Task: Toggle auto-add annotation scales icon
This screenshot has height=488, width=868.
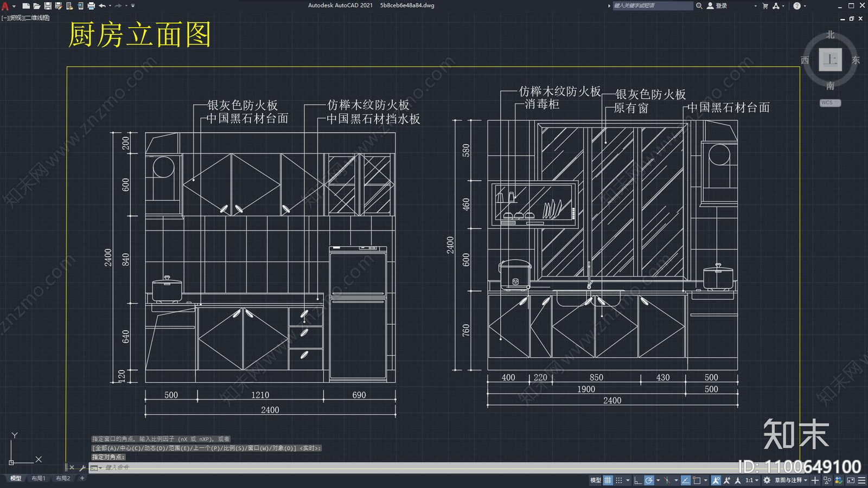Action: click(727, 480)
